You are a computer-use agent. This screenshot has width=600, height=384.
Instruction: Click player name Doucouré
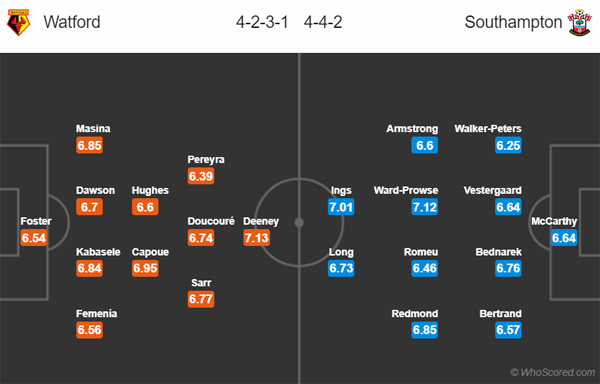click(x=211, y=221)
